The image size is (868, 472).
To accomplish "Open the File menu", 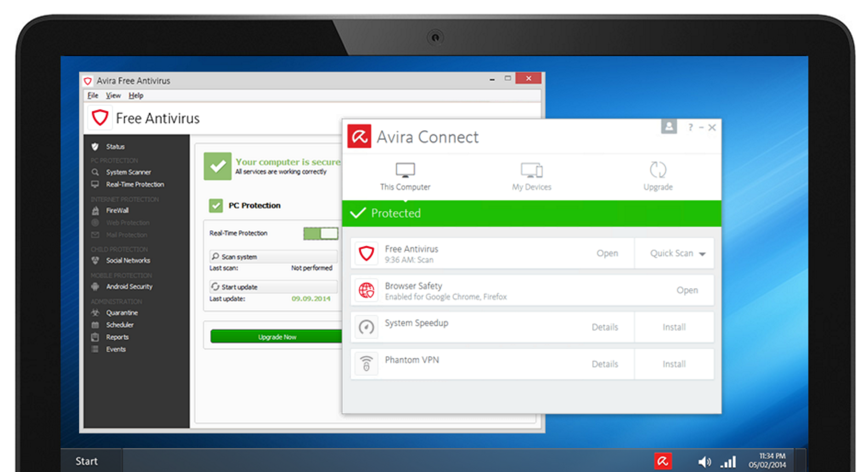I will (93, 96).
